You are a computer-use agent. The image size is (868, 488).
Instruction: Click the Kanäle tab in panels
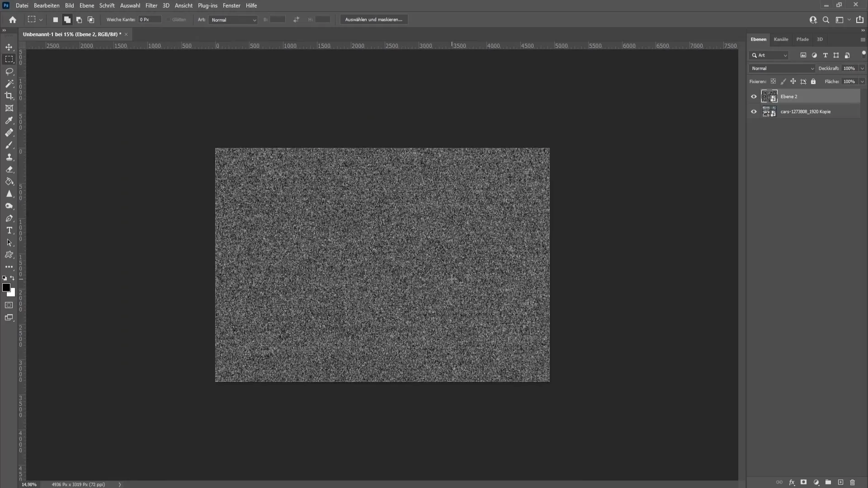(781, 39)
